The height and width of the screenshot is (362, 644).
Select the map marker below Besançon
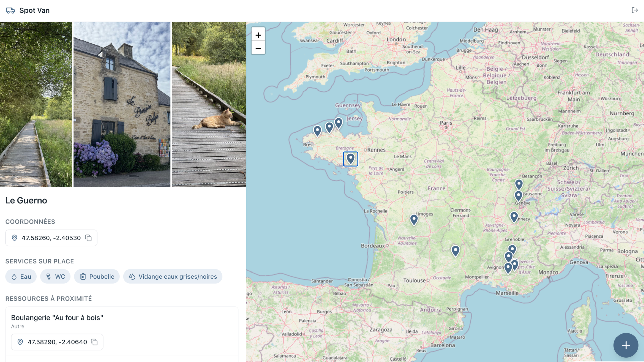pyautogui.click(x=519, y=185)
